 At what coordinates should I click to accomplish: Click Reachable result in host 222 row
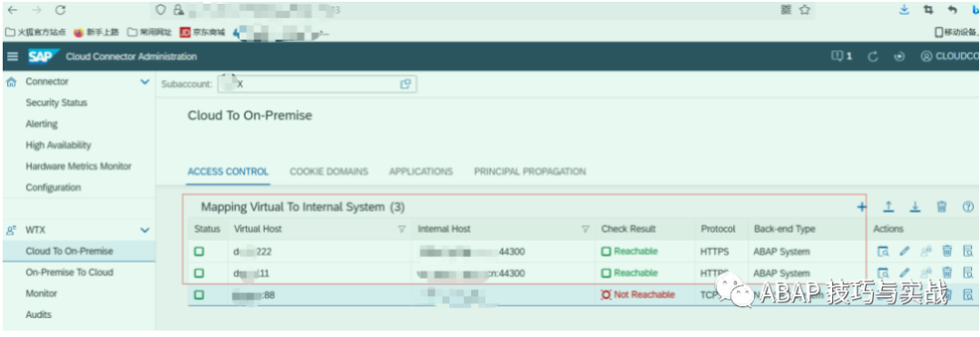point(630,252)
